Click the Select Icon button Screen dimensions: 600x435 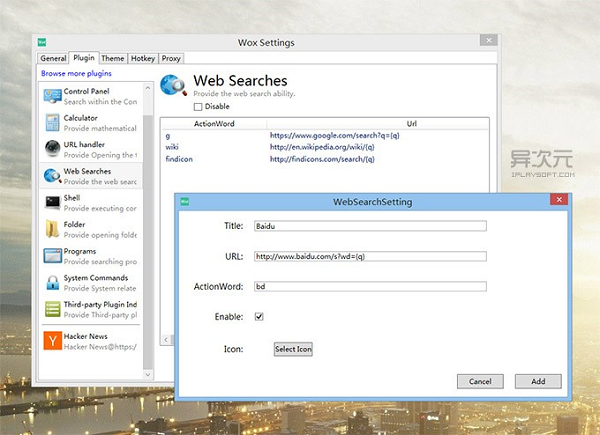[293, 349]
